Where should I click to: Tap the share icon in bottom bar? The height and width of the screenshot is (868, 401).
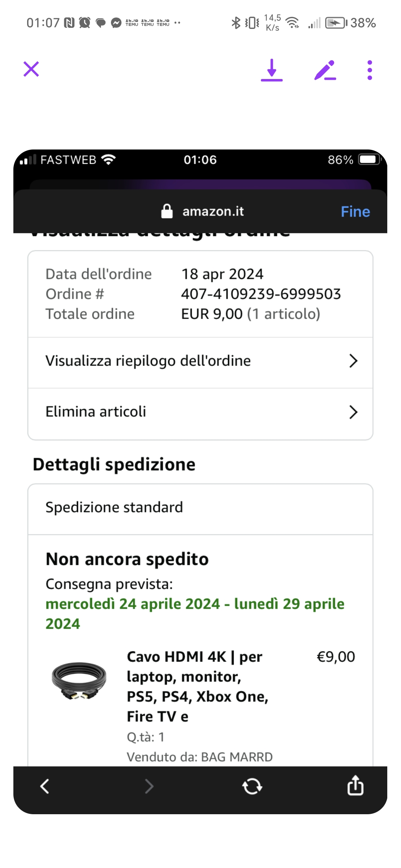click(355, 786)
